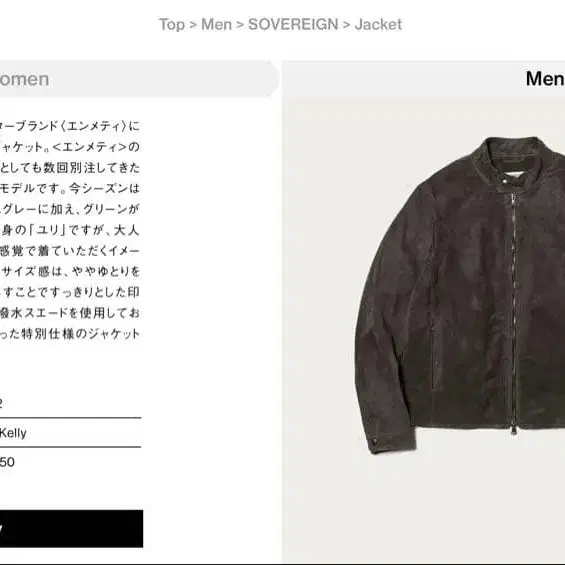
Task: Open the SOVEREIGN breadcrumb link
Action: point(293,25)
